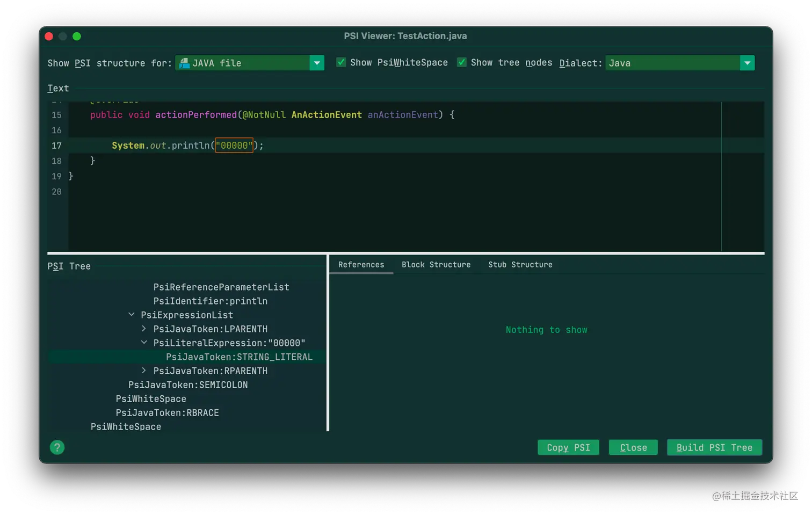Select PsiReferenceParameterList in the PSI tree

coord(221,287)
